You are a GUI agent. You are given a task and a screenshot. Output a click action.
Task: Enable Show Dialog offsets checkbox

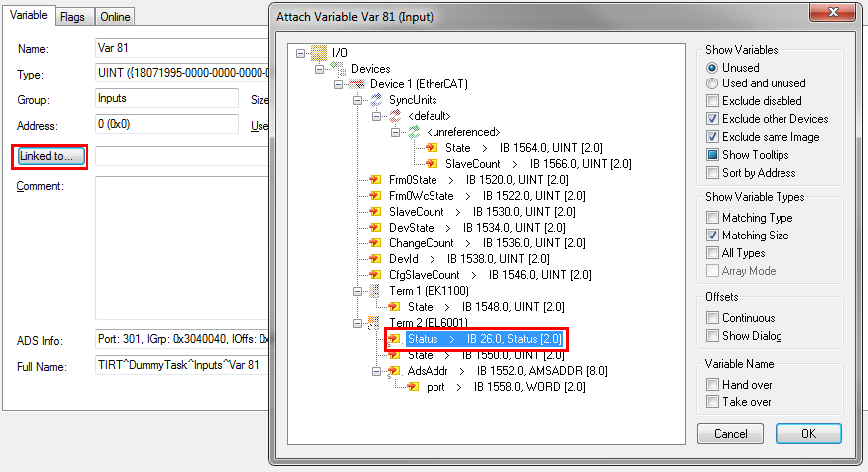pyautogui.click(x=713, y=336)
